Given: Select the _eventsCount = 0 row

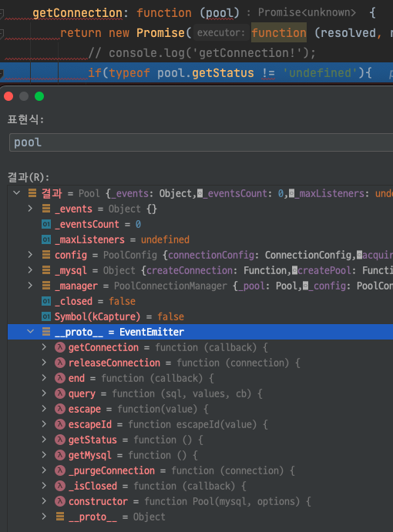Looking at the screenshot, I should 200,224.
